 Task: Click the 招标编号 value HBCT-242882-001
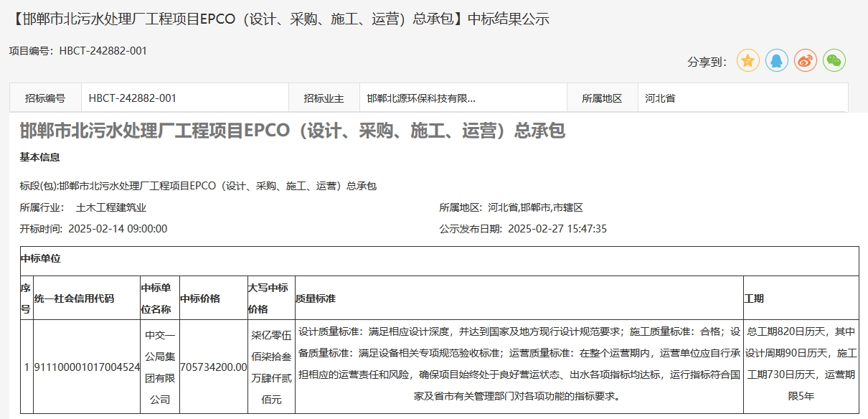click(x=133, y=98)
